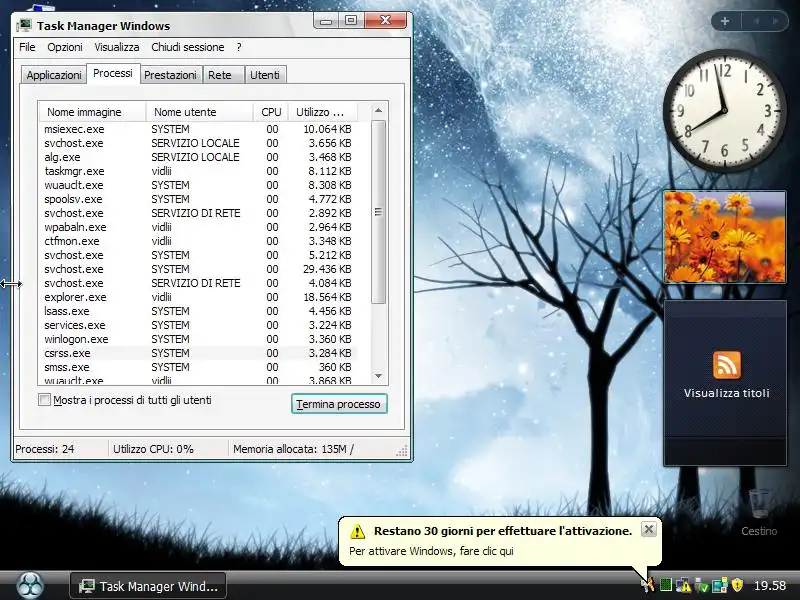This screenshot has width=800, height=600.
Task: Click the Safely Remove Hardware tray icon
Action: (702, 585)
